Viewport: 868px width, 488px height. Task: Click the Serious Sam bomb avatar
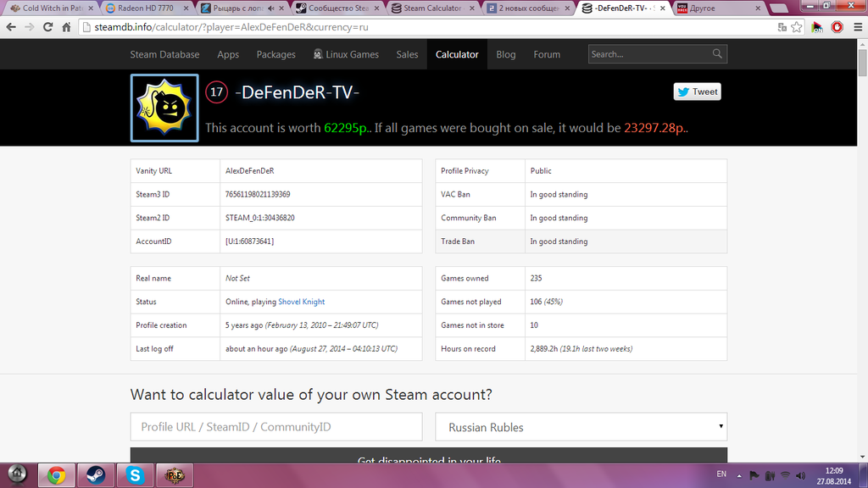[x=164, y=108]
